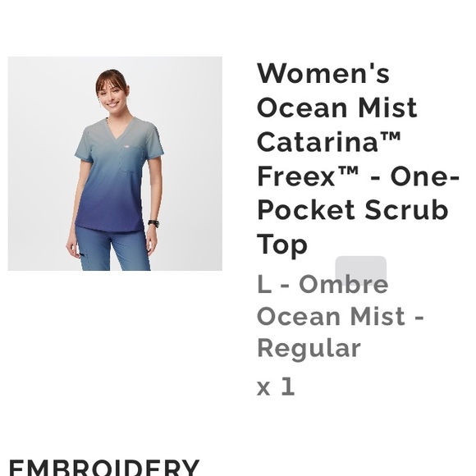Click the word "Top" ending the title
This screenshot has height=476, width=476.
282,245
